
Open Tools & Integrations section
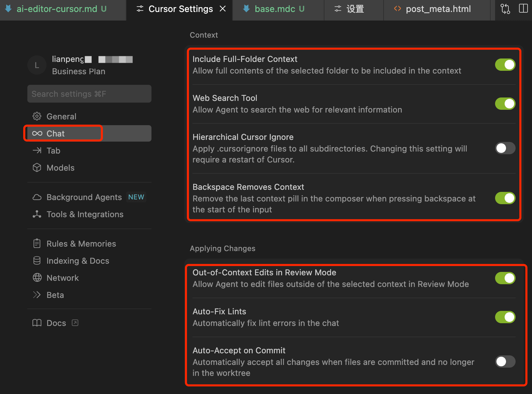89,214
